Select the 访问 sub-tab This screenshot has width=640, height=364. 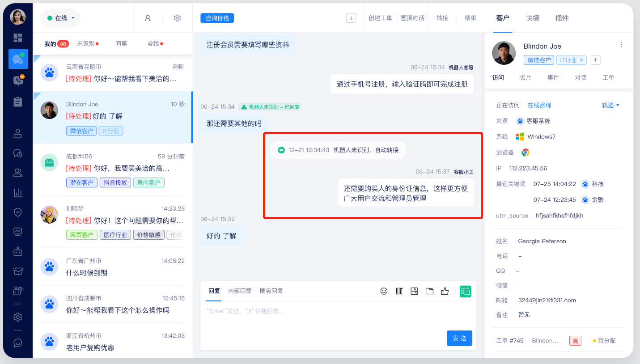[x=498, y=77]
